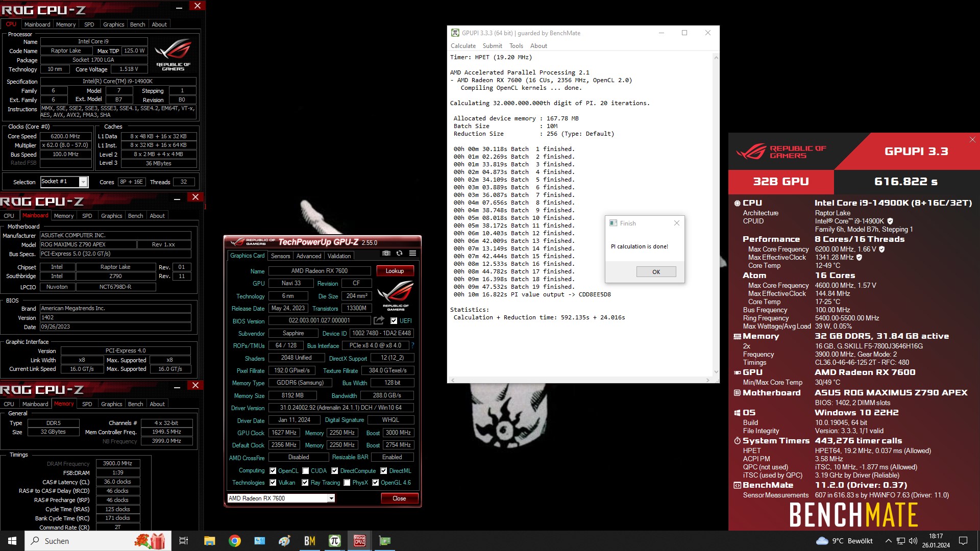Image resolution: width=980 pixels, height=551 pixels.
Task: Open the volume tray icon
Action: pos(913,541)
